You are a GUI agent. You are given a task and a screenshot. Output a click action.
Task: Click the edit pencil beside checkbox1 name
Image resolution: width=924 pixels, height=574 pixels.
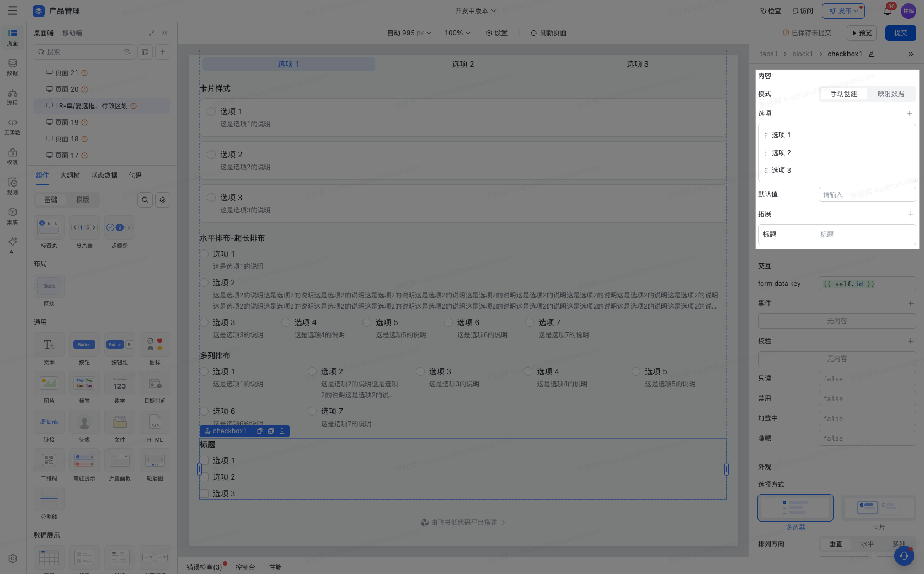point(872,54)
